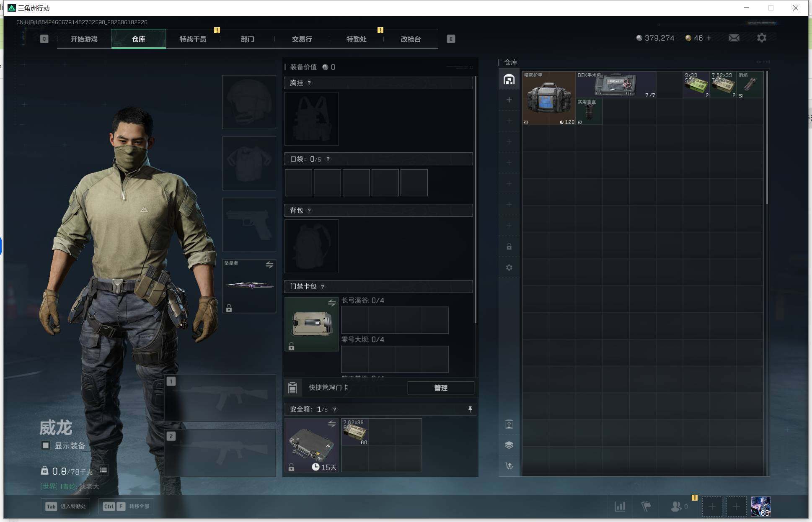Switch to the 特战干员 tab
Screen dimensions: 812x522
tap(193, 39)
